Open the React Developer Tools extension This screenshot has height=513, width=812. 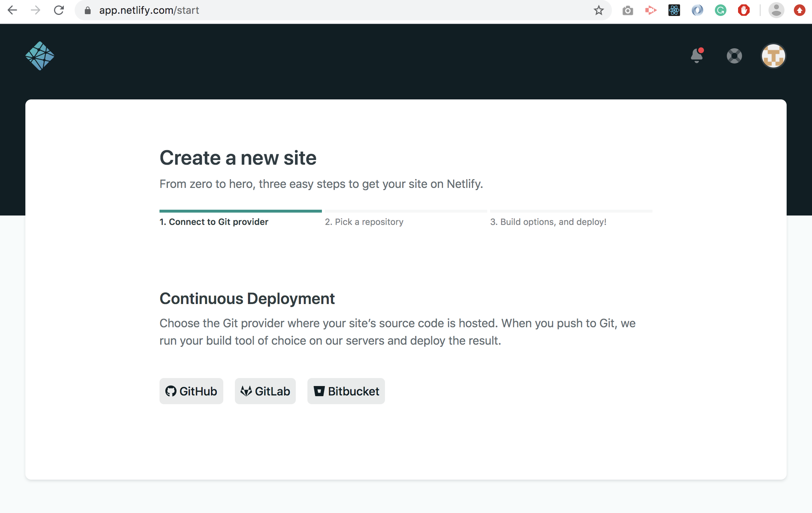[x=674, y=10]
